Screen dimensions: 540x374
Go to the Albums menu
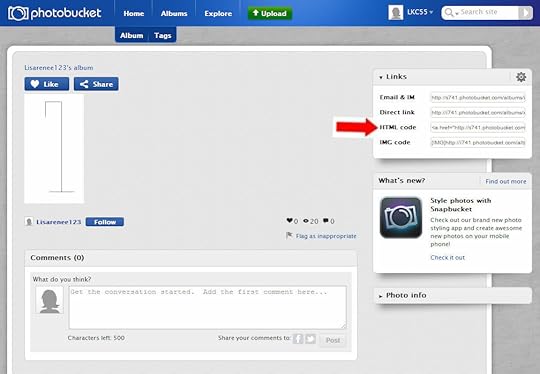(x=174, y=13)
